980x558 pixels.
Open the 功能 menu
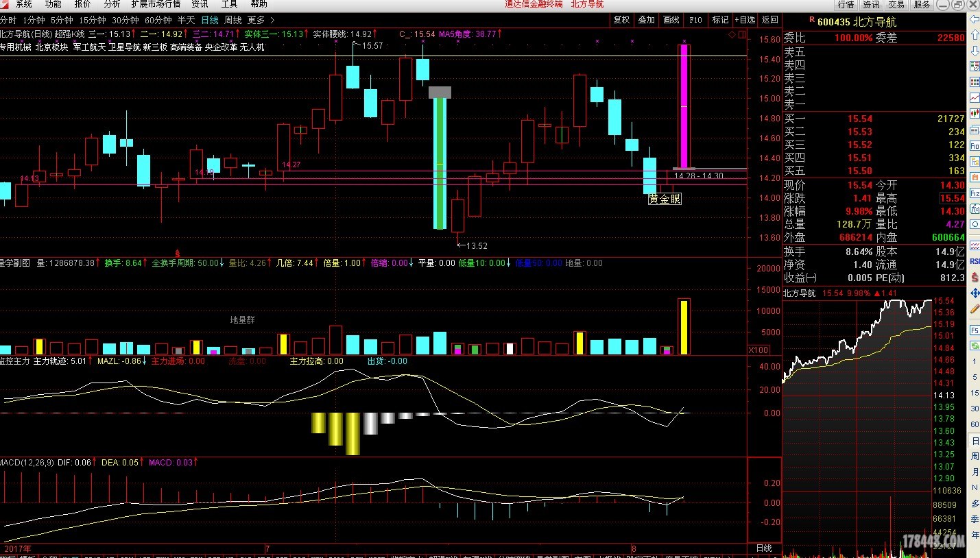tap(53, 4)
